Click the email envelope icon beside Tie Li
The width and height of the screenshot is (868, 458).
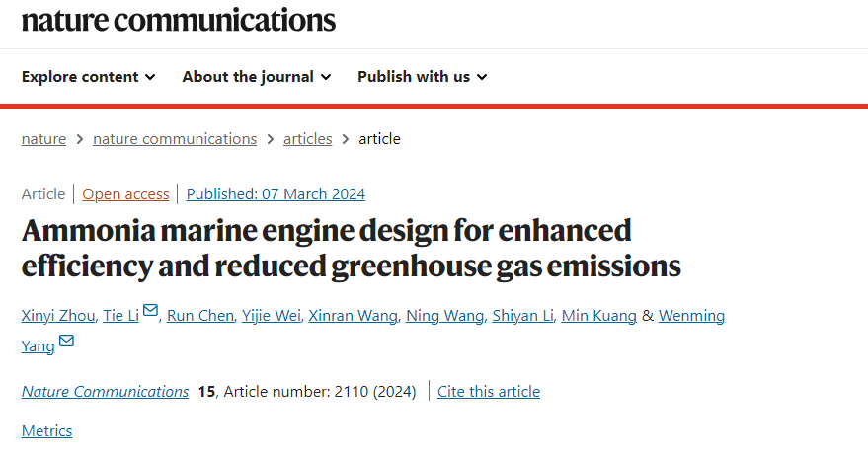(150, 310)
